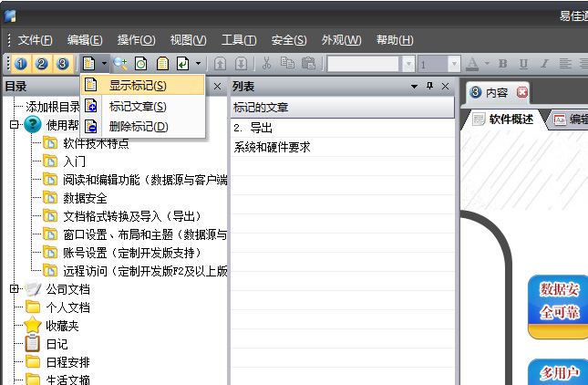Image resolution: width=588 pixels, height=385 pixels.
Task: Click the magnifier search icon in toolbar
Action: click(x=121, y=64)
